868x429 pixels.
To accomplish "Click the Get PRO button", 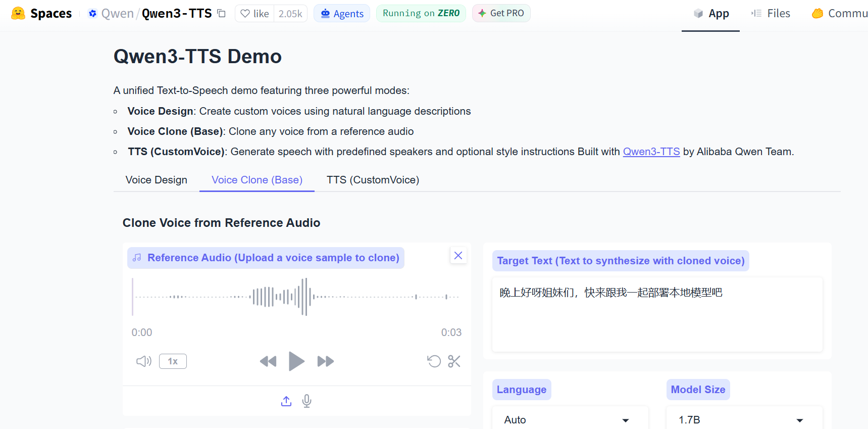I will point(501,13).
